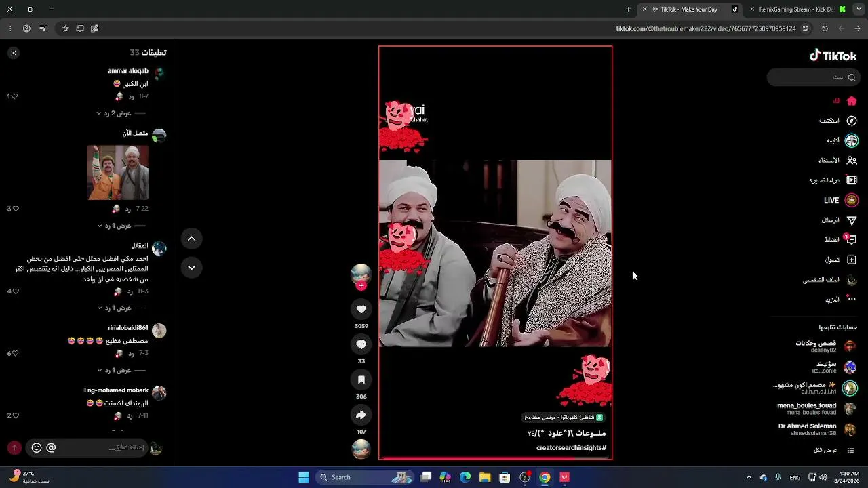Open the browser profile avatar icon

(26, 28)
